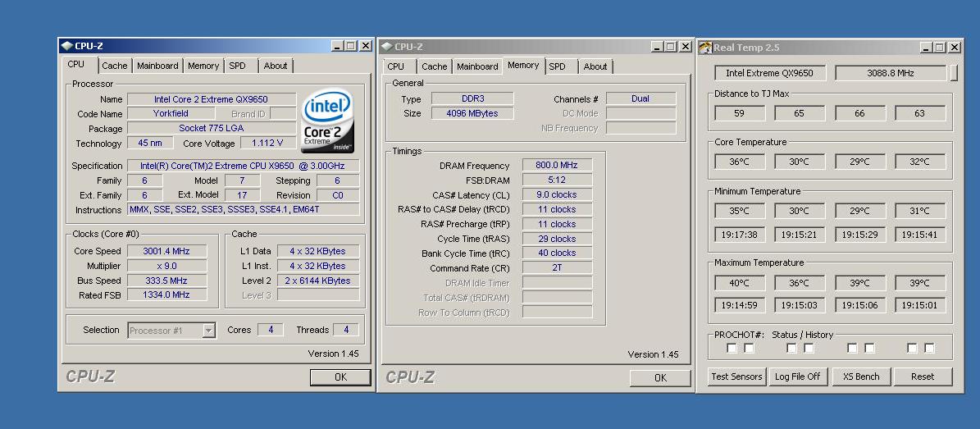The height and width of the screenshot is (429, 980).
Task: Click memory Type value DDR3
Action: (472, 98)
